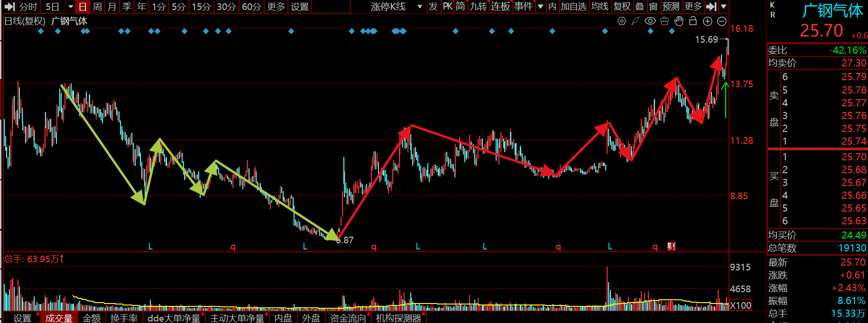
Task: Click the 预测 forecast button
Action: tap(671, 7)
